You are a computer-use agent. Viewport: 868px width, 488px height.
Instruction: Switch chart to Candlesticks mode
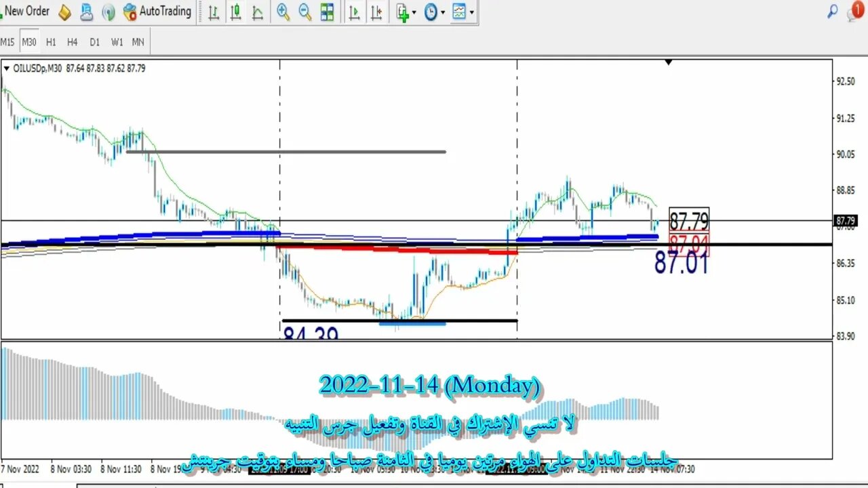click(x=235, y=12)
